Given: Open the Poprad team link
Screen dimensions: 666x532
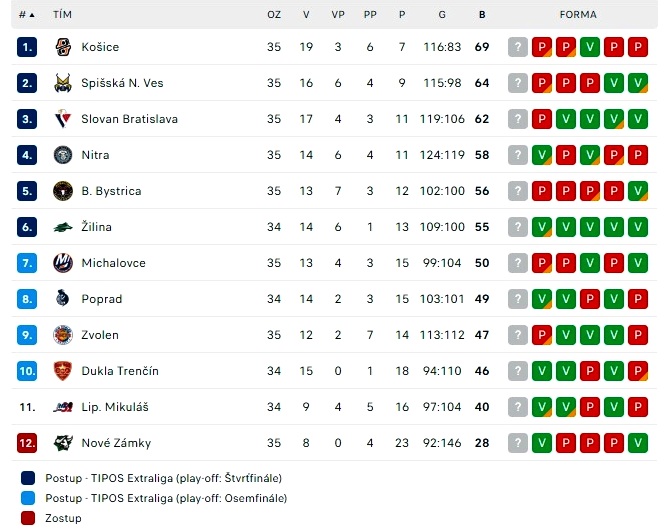Looking at the screenshot, I should tap(102, 299).
